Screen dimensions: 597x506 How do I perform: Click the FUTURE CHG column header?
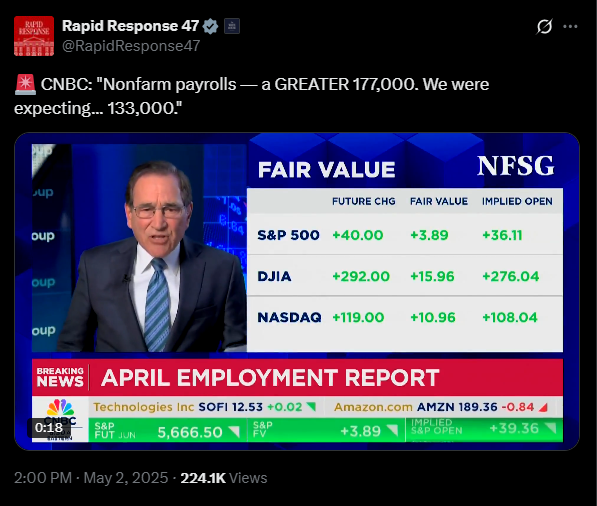pyautogui.click(x=364, y=201)
